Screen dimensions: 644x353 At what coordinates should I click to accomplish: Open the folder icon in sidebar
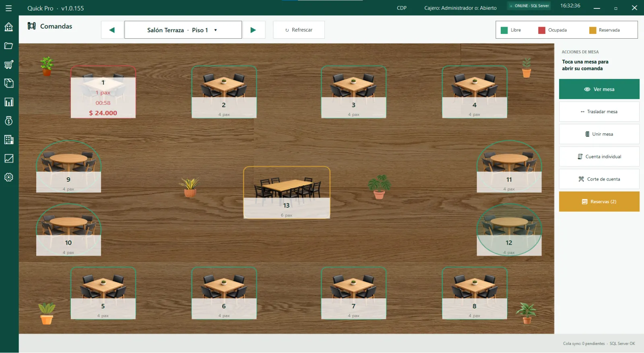point(8,46)
